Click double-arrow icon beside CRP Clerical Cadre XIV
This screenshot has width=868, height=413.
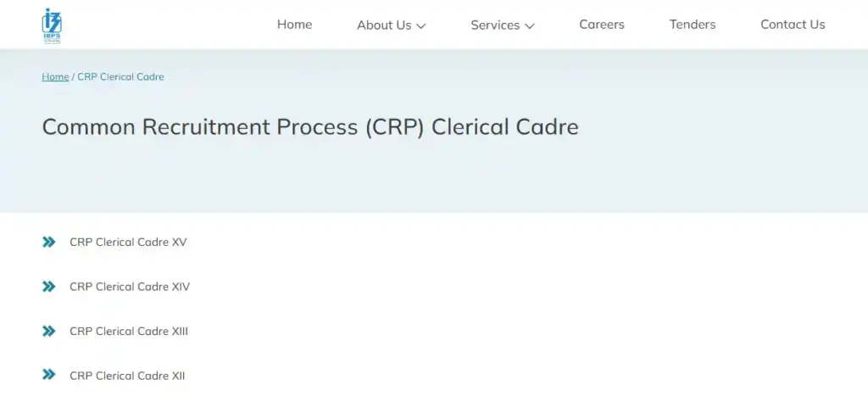[x=49, y=287]
